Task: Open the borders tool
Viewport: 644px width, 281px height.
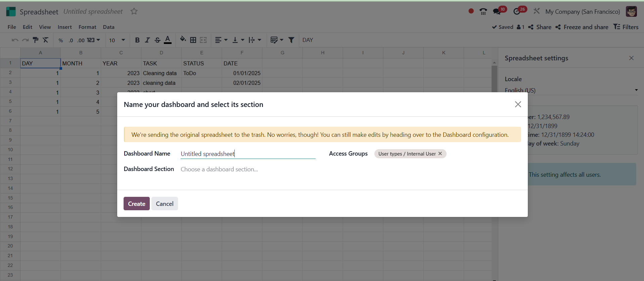Action: click(193, 40)
